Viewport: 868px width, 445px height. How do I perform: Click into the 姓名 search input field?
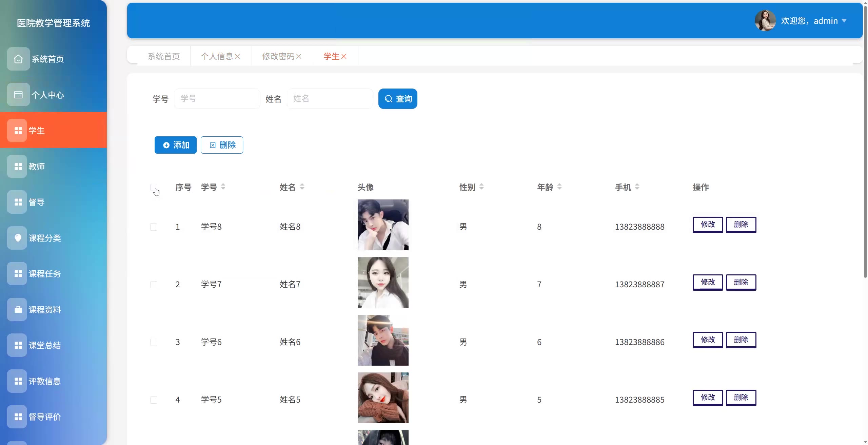coord(330,99)
